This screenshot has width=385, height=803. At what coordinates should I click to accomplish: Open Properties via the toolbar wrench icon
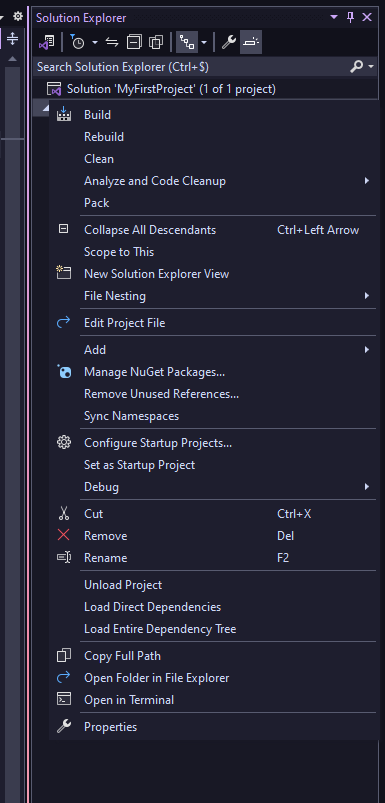pos(228,43)
